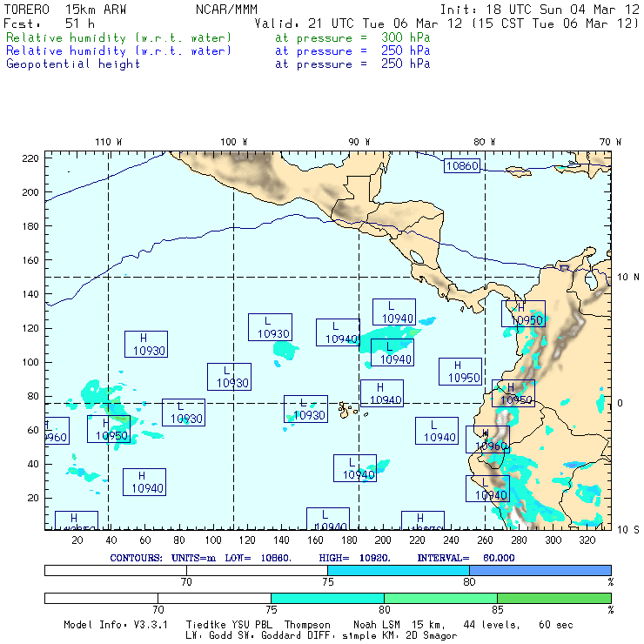The height and width of the screenshot is (644, 644).
Task: Click the "HIGH= 10920." contour text
Action: (x=354, y=558)
